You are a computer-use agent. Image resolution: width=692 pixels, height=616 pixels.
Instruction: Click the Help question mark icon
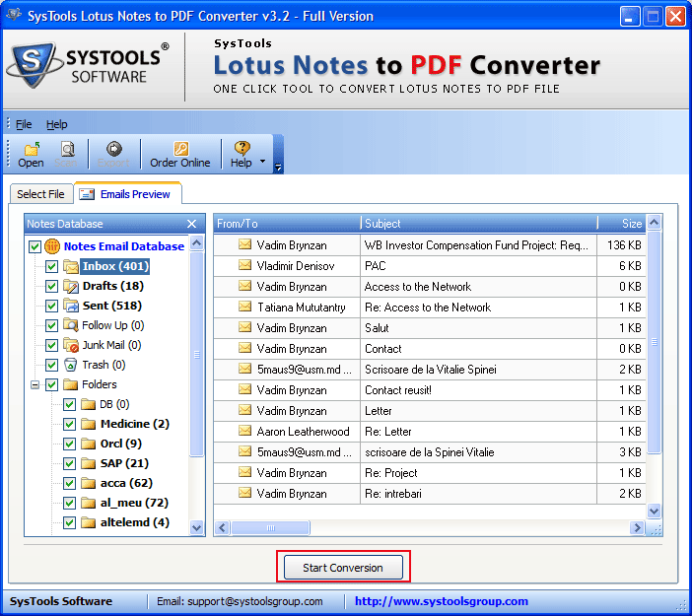point(242,149)
